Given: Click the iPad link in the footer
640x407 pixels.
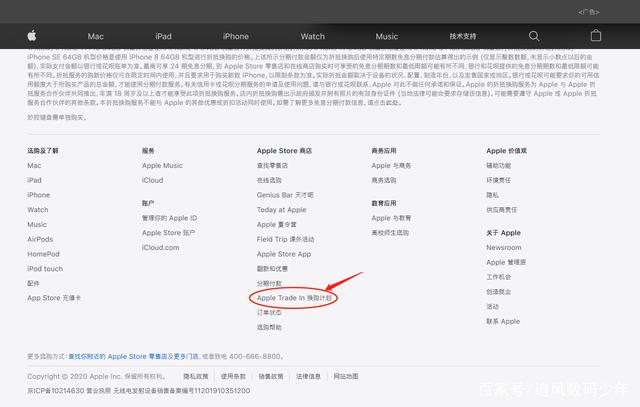Looking at the screenshot, I should point(34,180).
